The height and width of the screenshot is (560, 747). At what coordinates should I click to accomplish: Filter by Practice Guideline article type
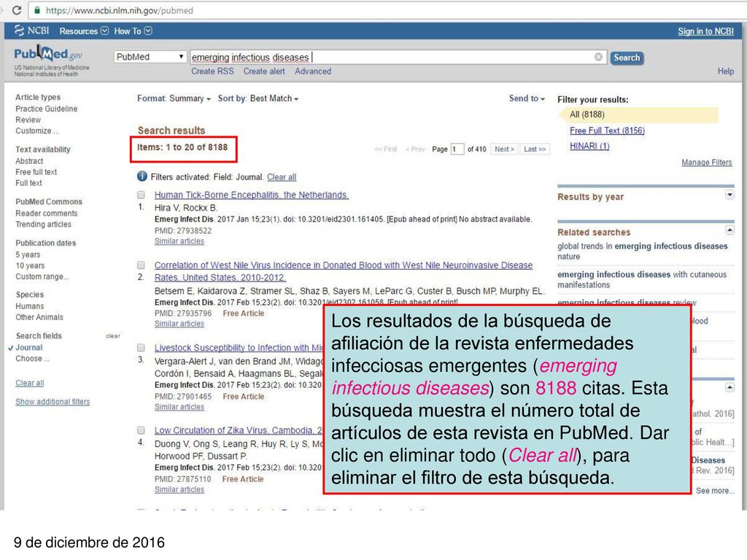click(x=46, y=109)
